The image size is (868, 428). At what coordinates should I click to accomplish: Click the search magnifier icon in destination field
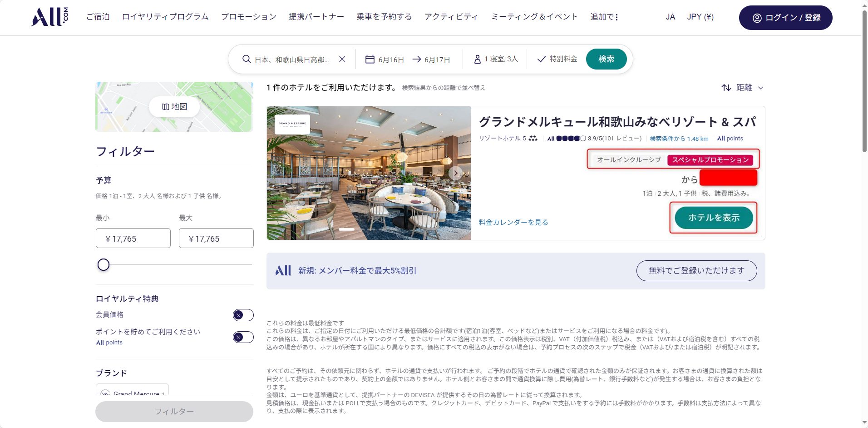point(247,59)
